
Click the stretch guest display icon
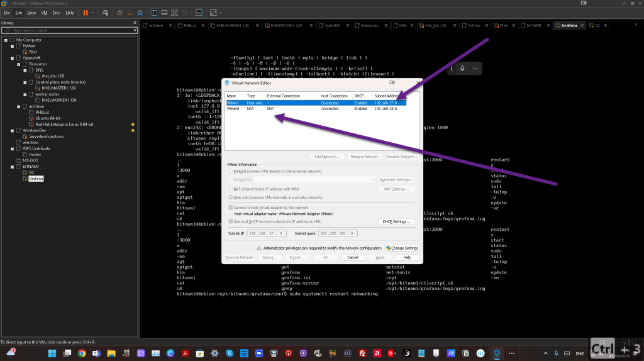(213, 13)
